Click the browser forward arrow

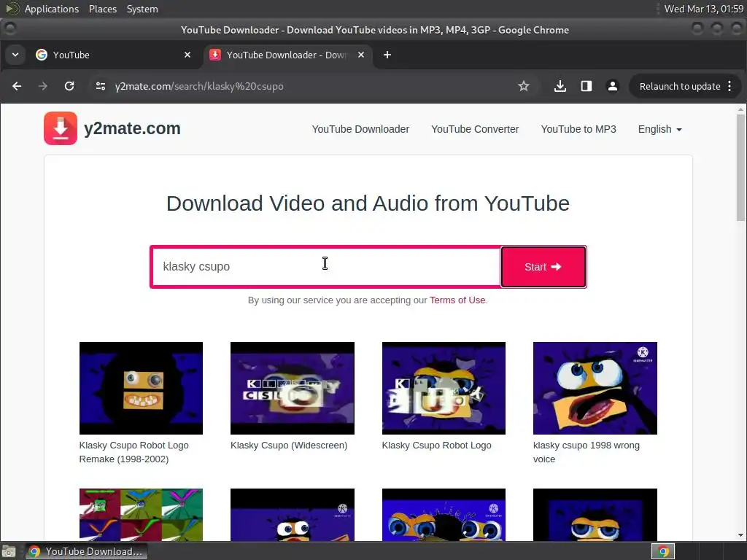[43, 86]
